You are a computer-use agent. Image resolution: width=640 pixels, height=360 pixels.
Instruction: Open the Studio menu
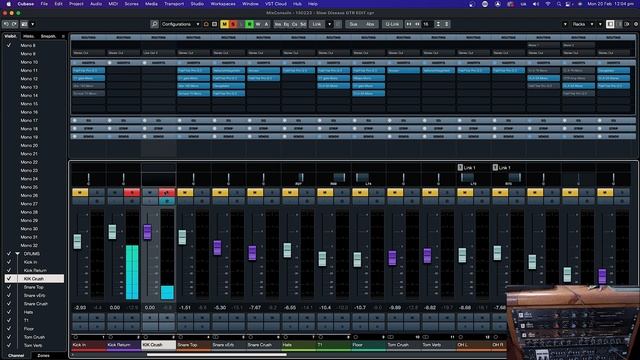tap(197, 4)
